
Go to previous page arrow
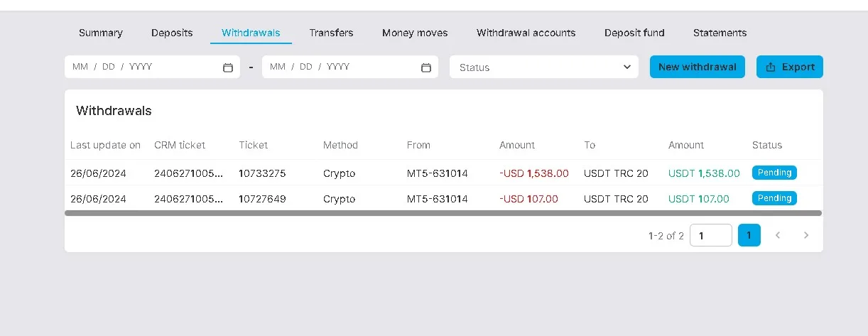pyautogui.click(x=778, y=235)
